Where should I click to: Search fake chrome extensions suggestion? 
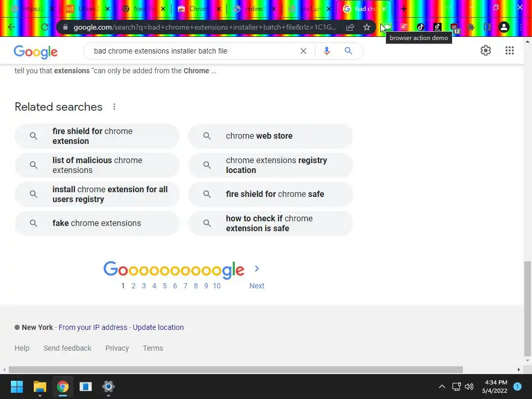click(97, 223)
